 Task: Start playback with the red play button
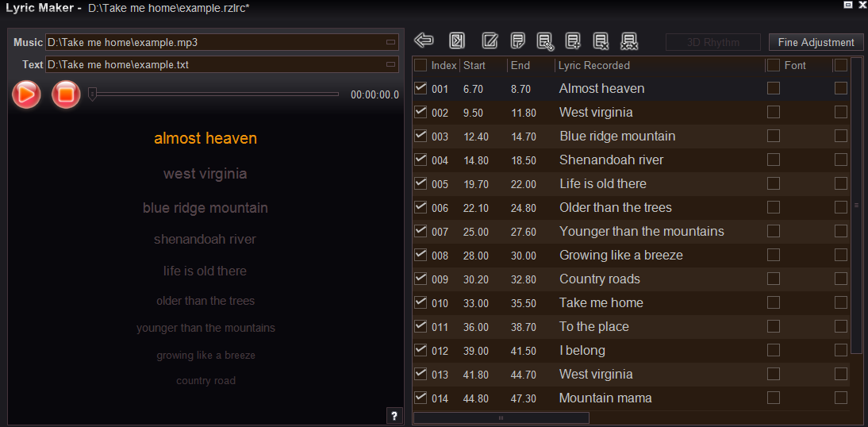click(26, 94)
